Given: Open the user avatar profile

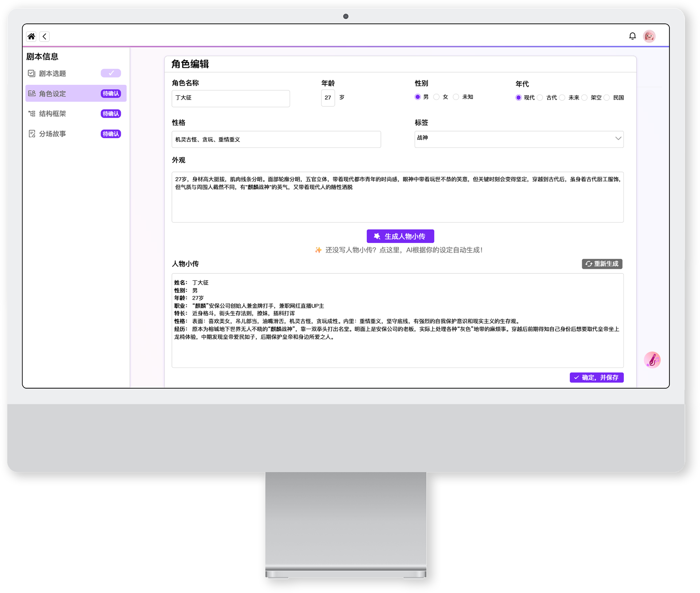Looking at the screenshot, I should coord(649,36).
